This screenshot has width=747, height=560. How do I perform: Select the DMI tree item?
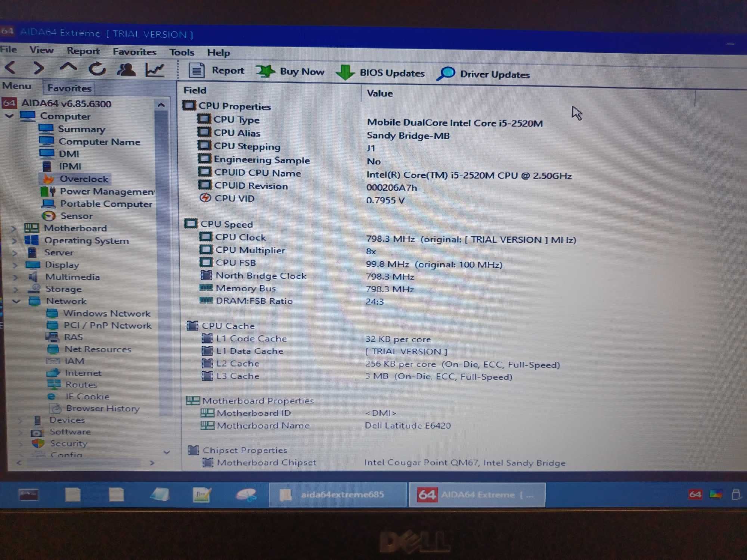69,154
